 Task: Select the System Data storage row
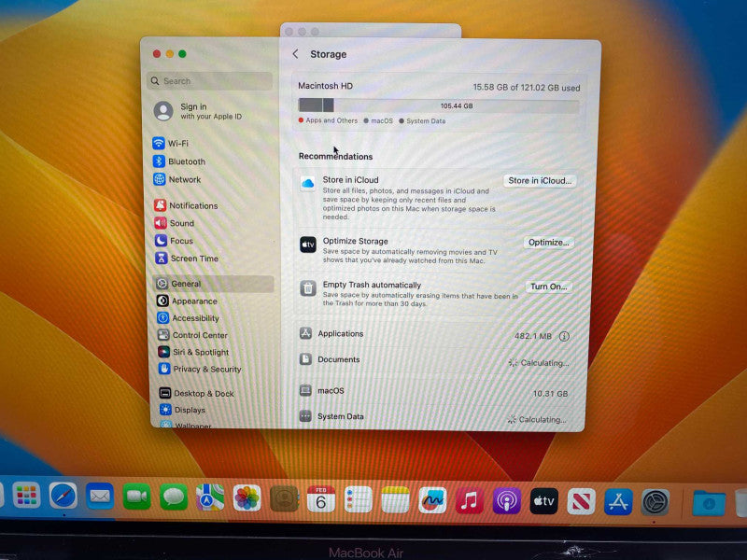433,417
